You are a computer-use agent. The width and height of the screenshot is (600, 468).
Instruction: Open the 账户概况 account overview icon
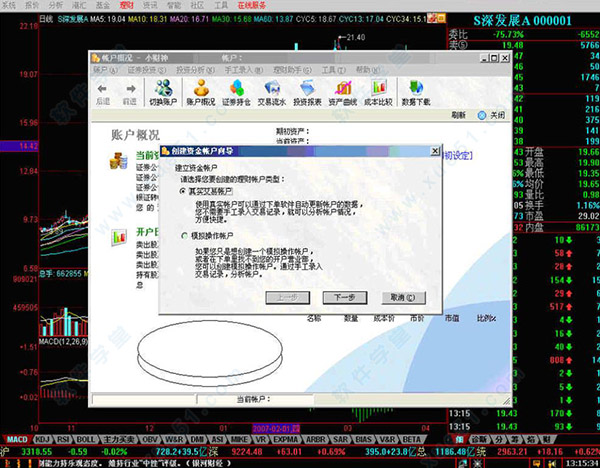coord(201,92)
